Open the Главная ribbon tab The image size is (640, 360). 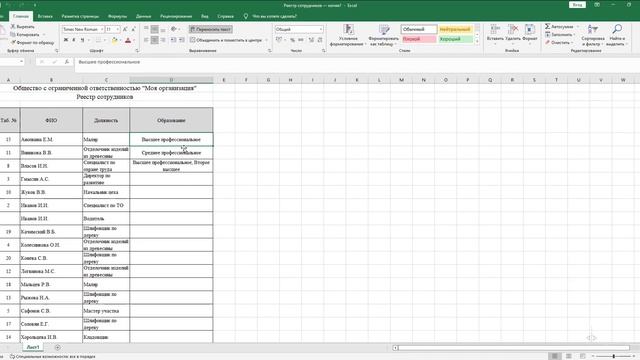pos(20,16)
